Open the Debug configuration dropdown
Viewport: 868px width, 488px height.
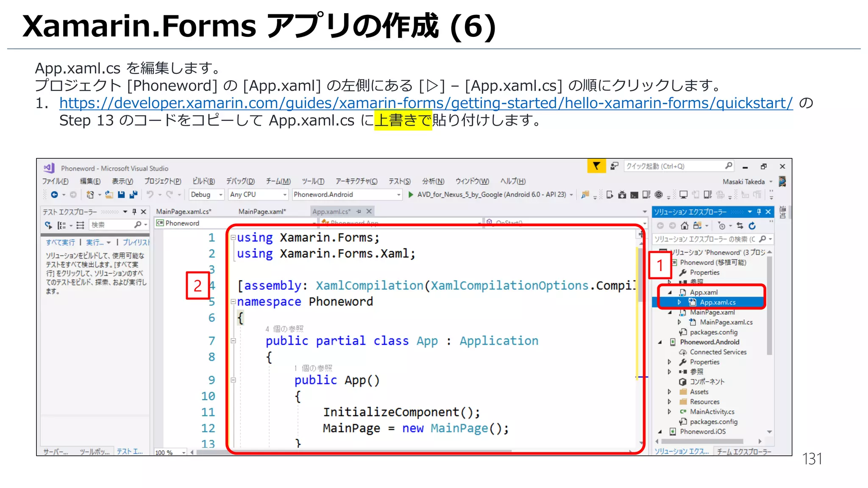(x=220, y=195)
